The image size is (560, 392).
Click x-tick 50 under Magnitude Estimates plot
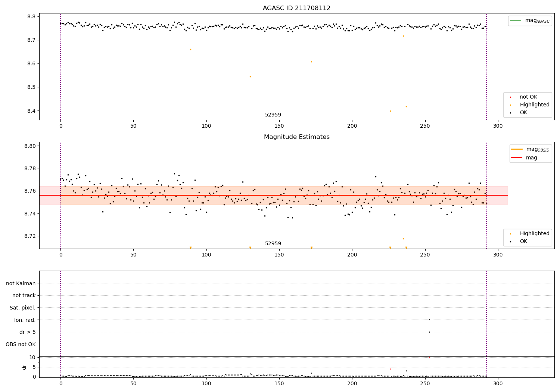coord(133,255)
